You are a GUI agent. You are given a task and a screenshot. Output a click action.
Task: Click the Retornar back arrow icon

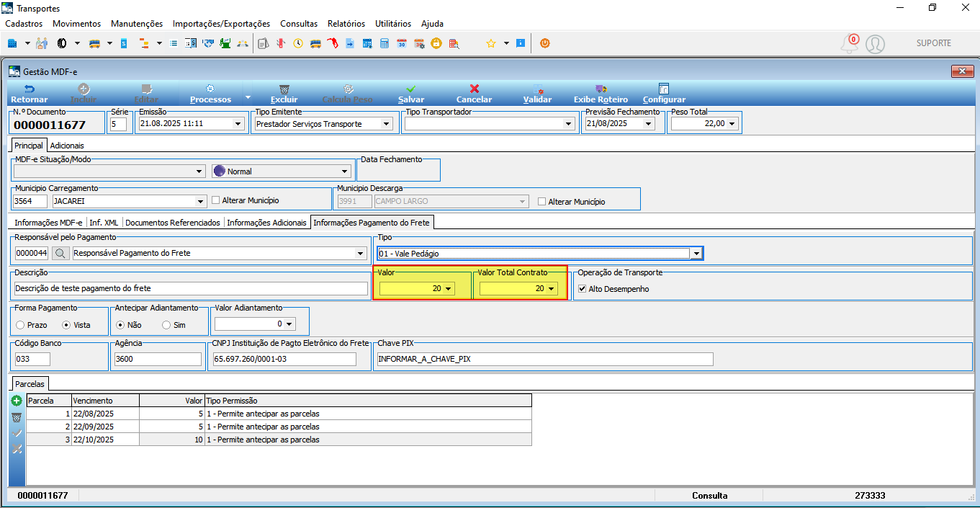(x=30, y=89)
